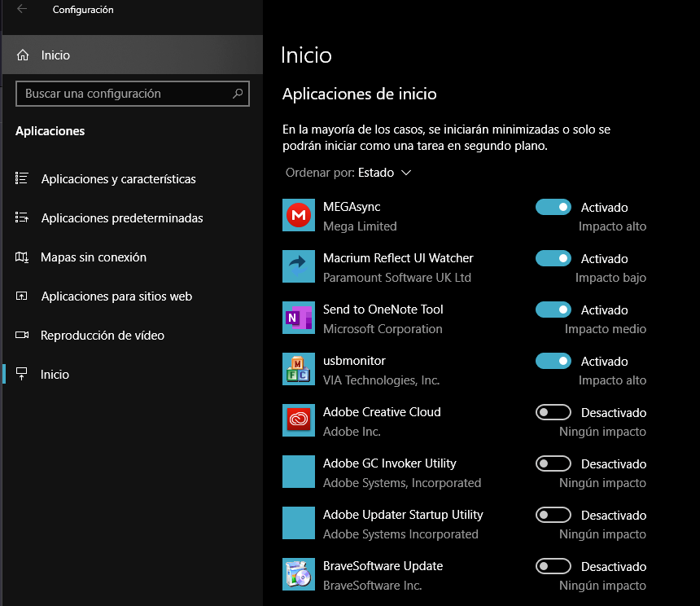Turn off Macrium Reflect UI Watcher toggle
This screenshot has width=700, height=606.
[x=553, y=258]
